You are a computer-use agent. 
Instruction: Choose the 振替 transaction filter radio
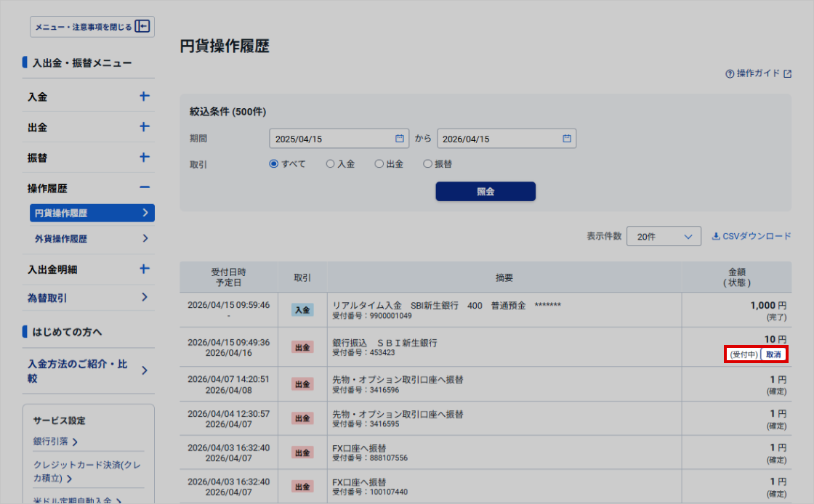(x=427, y=164)
